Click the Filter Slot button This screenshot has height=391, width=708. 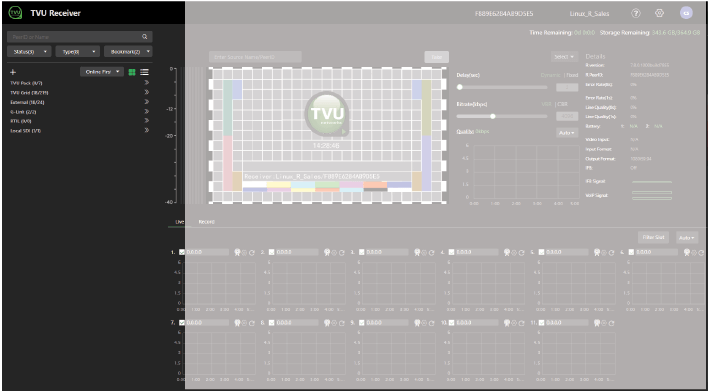(x=653, y=237)
